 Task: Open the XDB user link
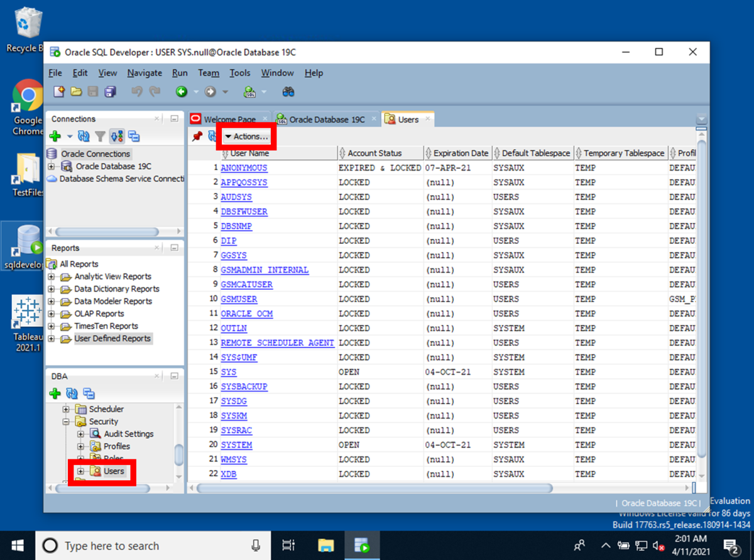[229, 475]
